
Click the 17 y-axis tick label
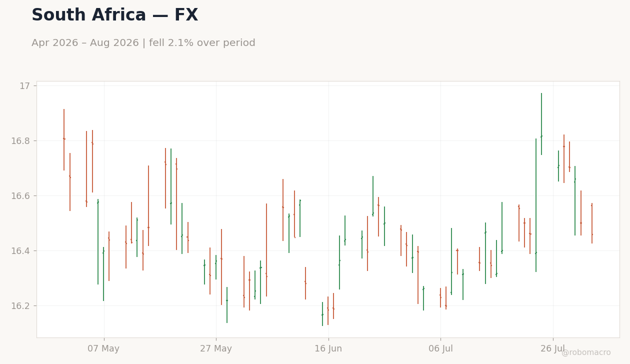point(24,86)
